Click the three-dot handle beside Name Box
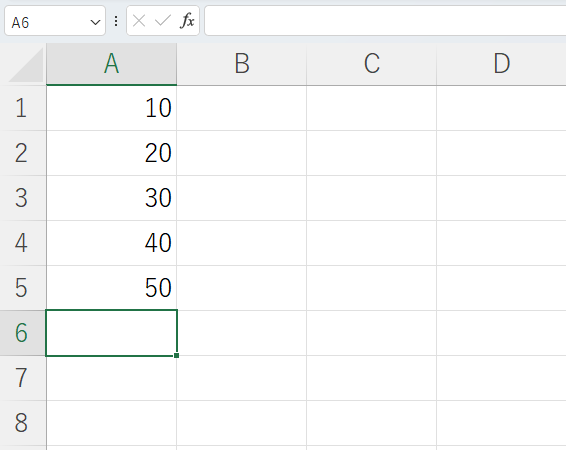The image size is (566, 450). pos(116,21)
